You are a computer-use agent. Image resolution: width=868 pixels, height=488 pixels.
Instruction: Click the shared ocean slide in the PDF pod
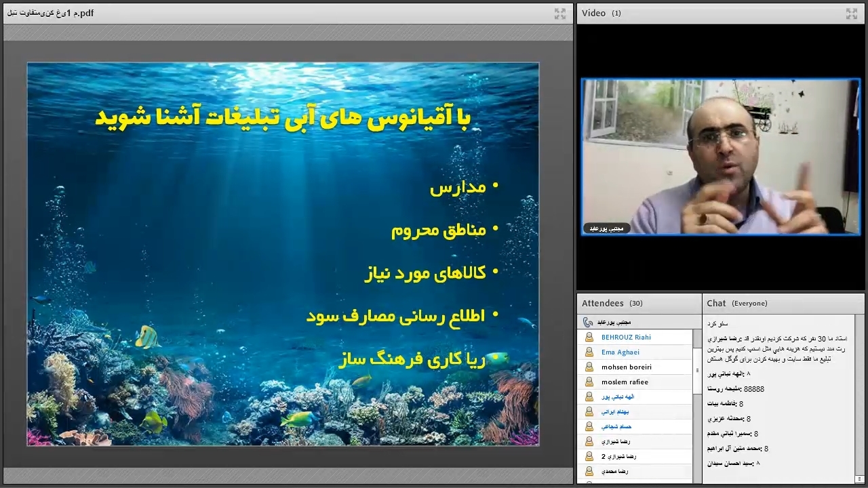tap(283, 254)
